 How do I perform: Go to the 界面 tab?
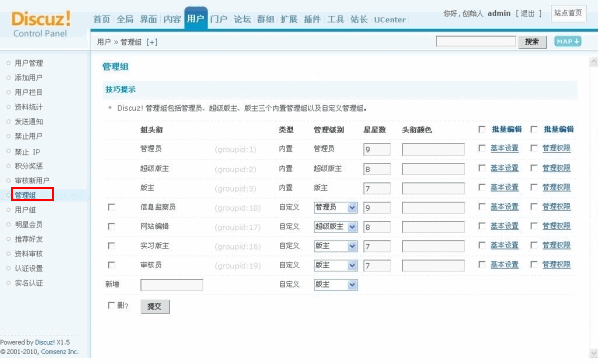148,19
